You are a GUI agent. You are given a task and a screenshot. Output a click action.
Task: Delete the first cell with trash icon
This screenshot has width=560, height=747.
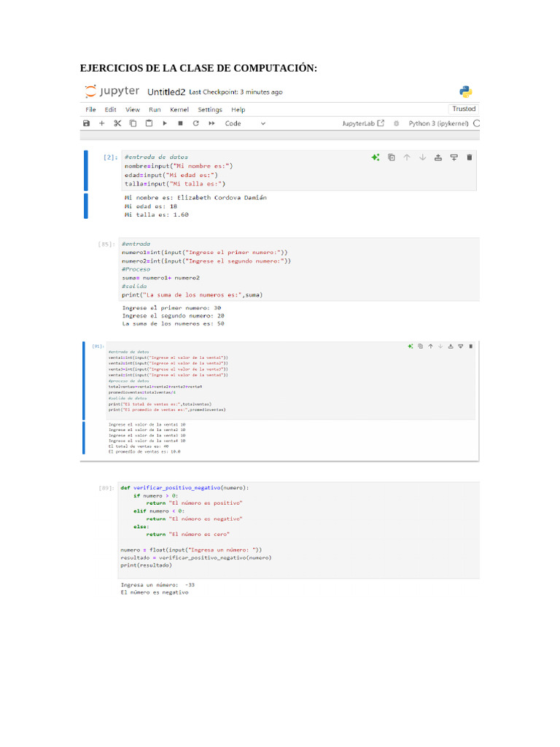coord(470,157)
